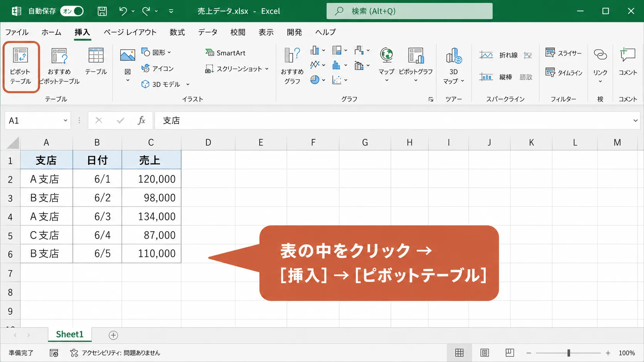Image resolution: width=644 pixels, height=362 pixels.
Task: Open the ヘルプ tab
Action: 325,32
